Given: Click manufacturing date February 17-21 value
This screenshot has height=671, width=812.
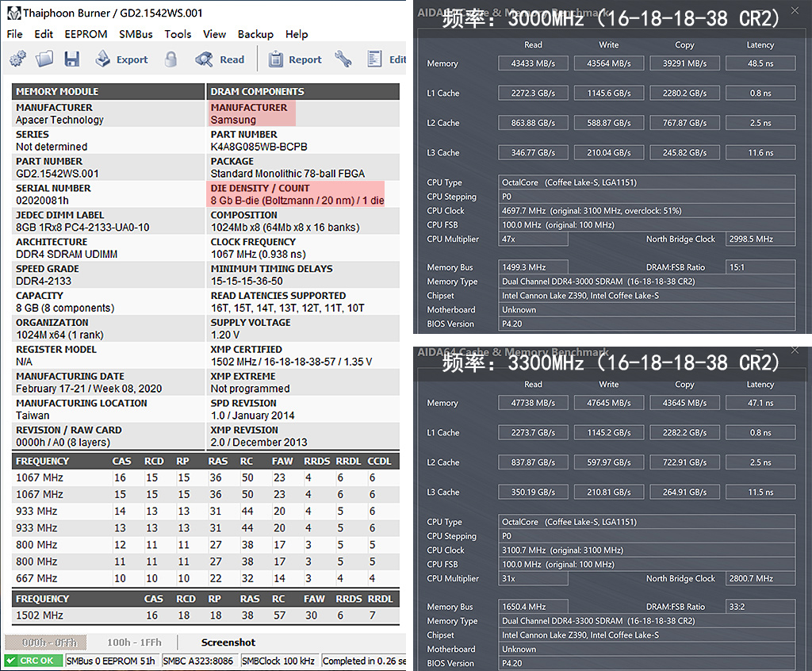Looking at the screenshot, I should tap(89, 389).
